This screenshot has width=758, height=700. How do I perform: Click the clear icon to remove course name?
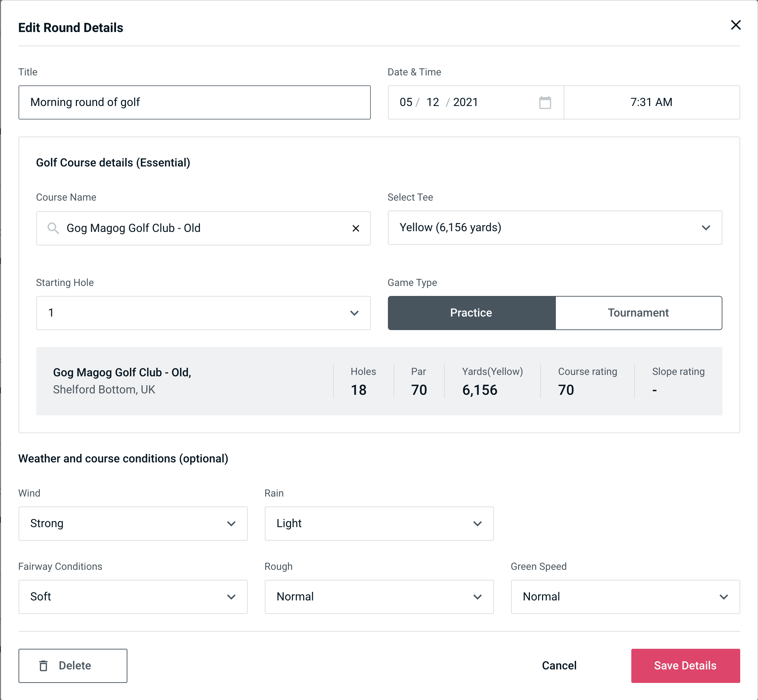pyautogui.click(x=356, y=228)
